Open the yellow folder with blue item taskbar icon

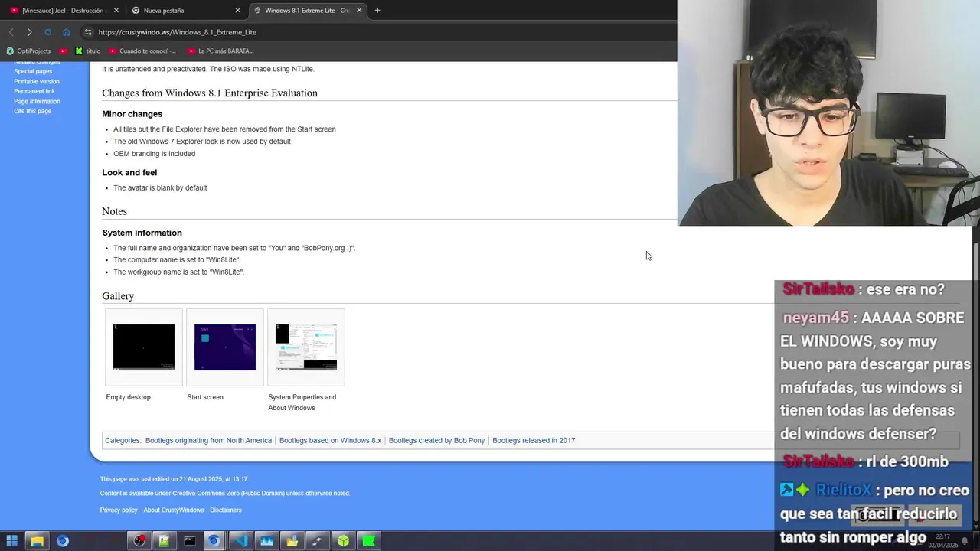tap(292, 541)
